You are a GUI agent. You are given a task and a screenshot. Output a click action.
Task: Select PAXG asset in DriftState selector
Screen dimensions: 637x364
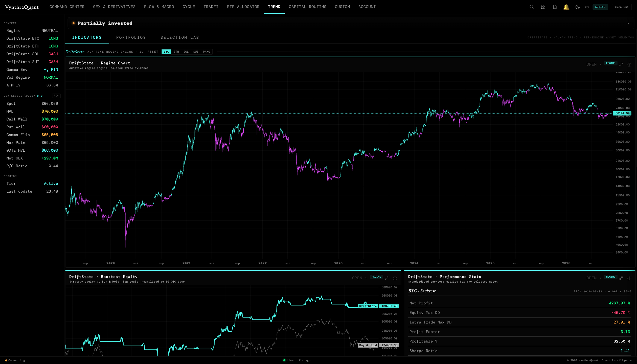[x=207, y=52]
